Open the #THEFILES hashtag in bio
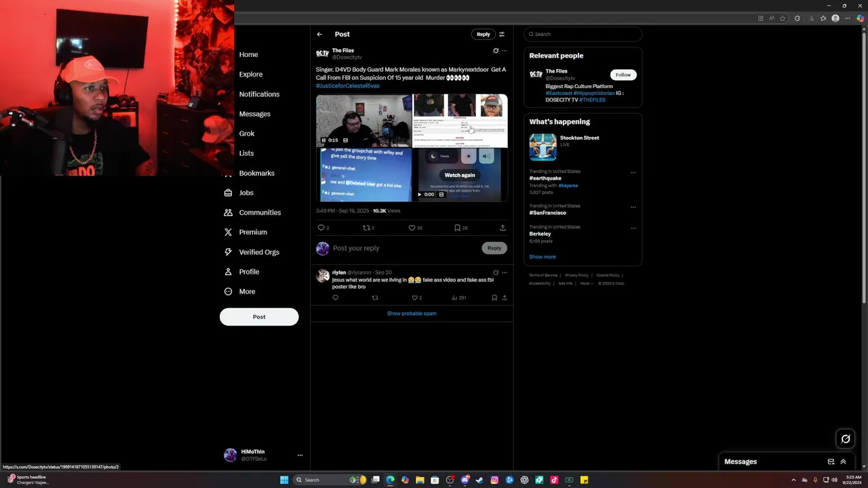This screenshot has width=868, height=488. (x=592, y=100)
